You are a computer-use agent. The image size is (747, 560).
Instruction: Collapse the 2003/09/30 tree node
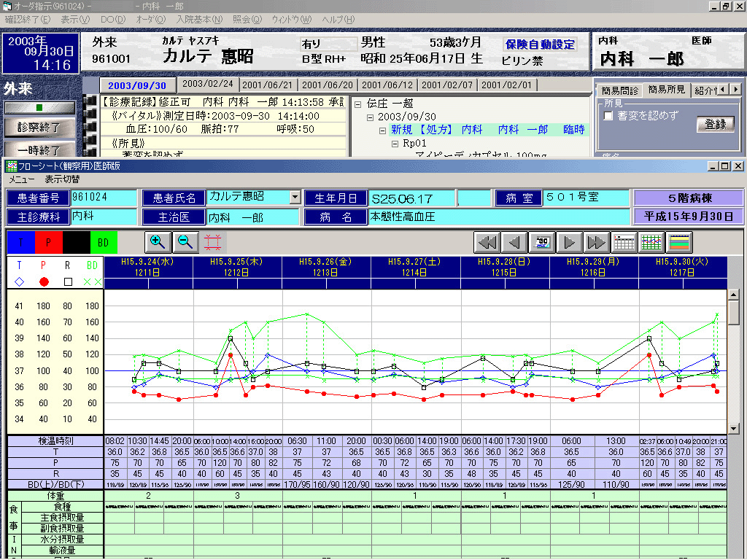tap(371, 117)
